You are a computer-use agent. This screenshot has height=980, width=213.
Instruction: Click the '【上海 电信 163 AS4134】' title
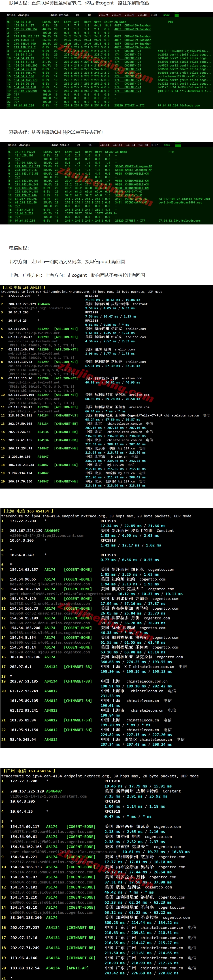(x=28, y=511)
